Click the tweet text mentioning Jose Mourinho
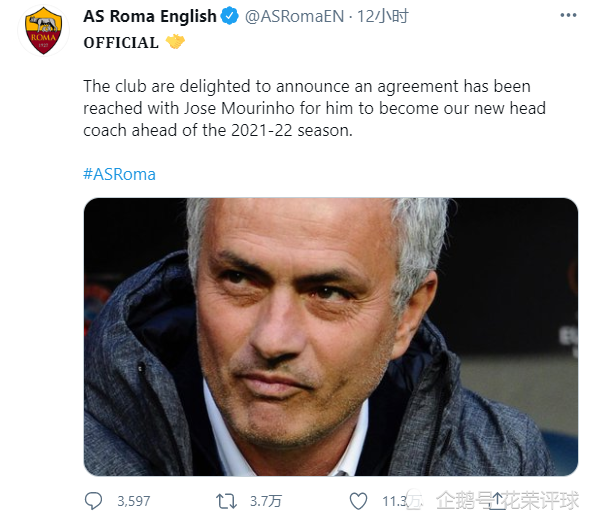592x520 pixels. (x=314, y=108)
